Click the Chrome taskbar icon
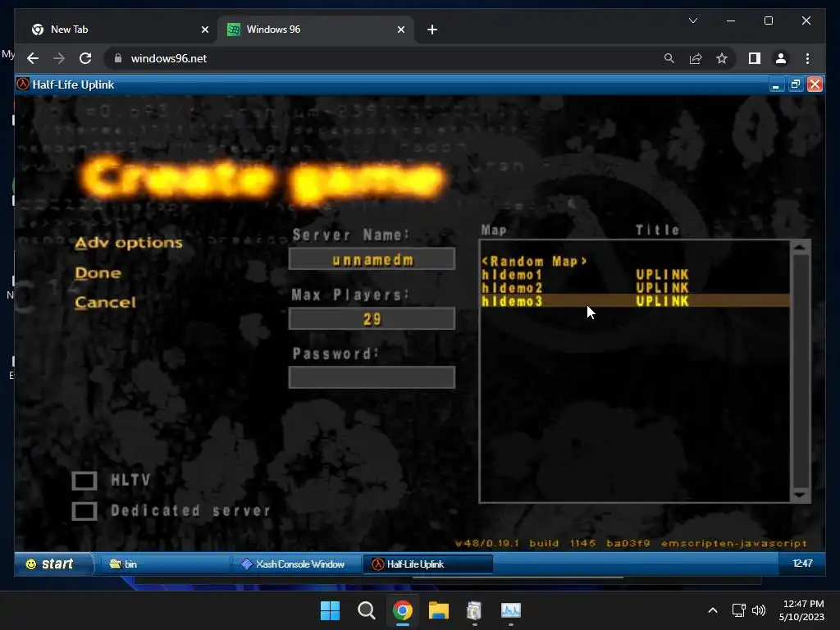 coord(402,610)
